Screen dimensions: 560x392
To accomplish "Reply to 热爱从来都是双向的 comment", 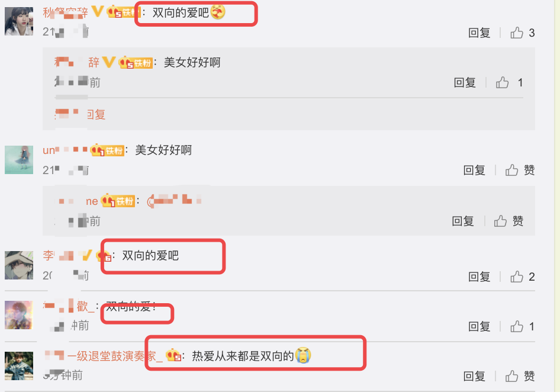I will coord(474,376).
